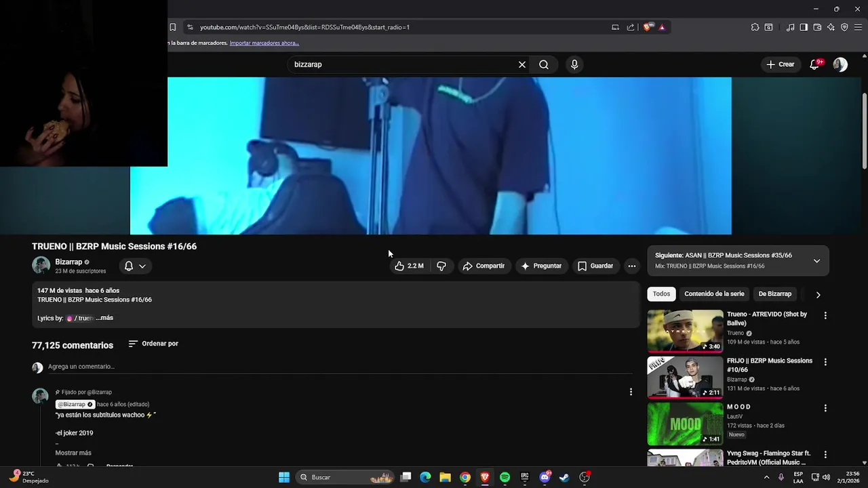Open YouTube notifications bell
This screenshot has width=868, height=488.
(x=816, y=64)
